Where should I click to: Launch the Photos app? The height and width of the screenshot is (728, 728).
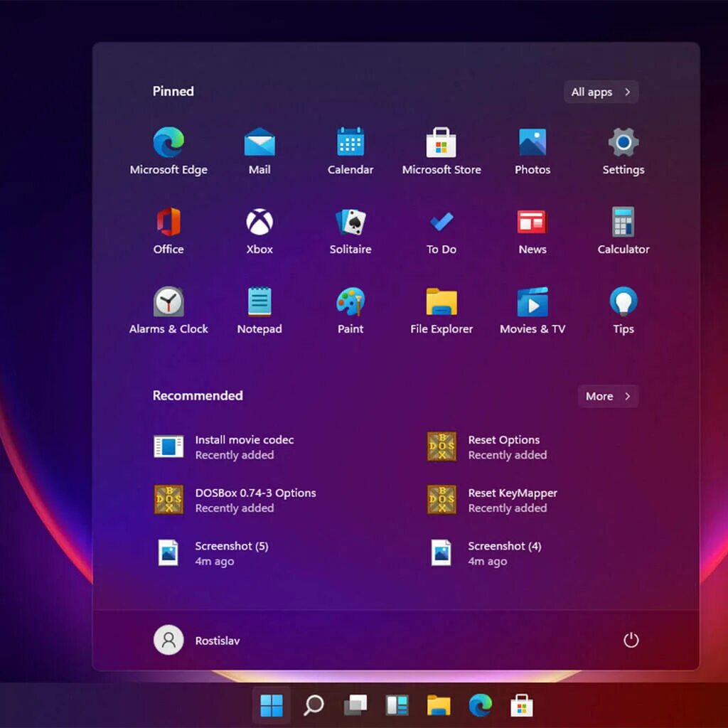click(x=532, y=151)
